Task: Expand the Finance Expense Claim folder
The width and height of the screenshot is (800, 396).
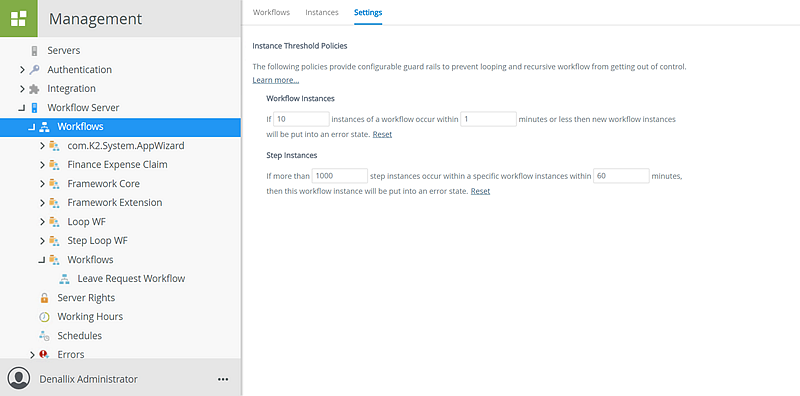Action: (42, 165)
